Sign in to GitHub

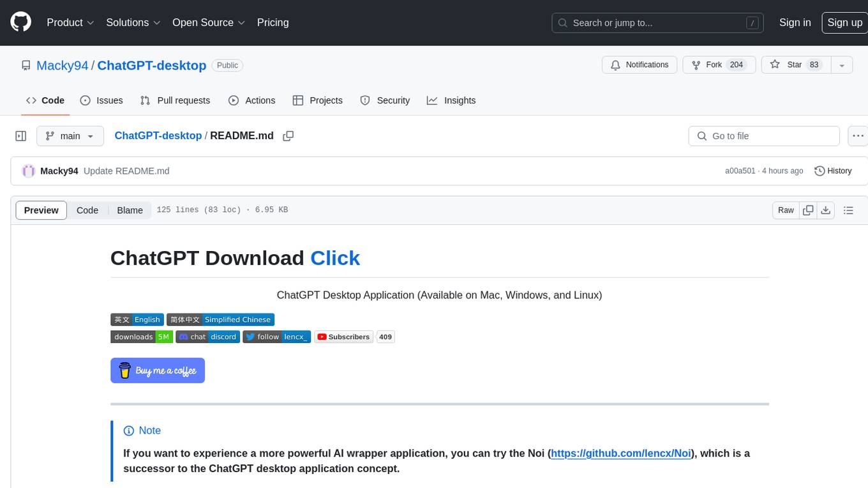pyautogui.click(x=795, y=22)
